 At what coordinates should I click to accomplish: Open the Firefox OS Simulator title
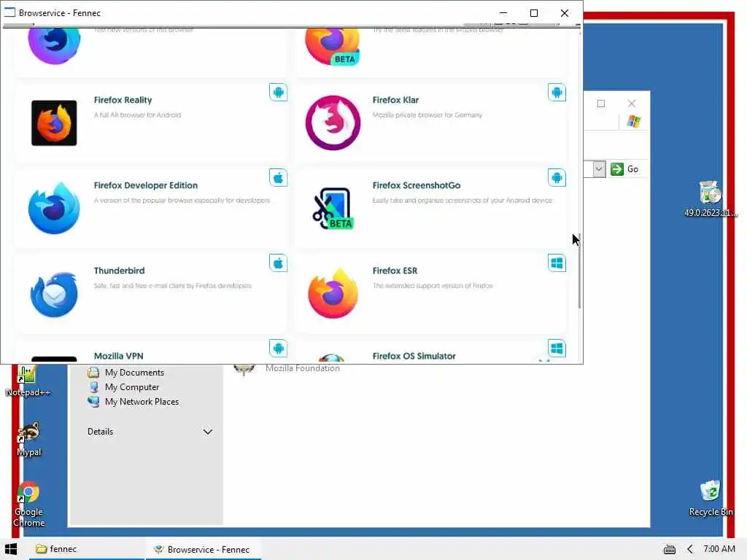414,356
